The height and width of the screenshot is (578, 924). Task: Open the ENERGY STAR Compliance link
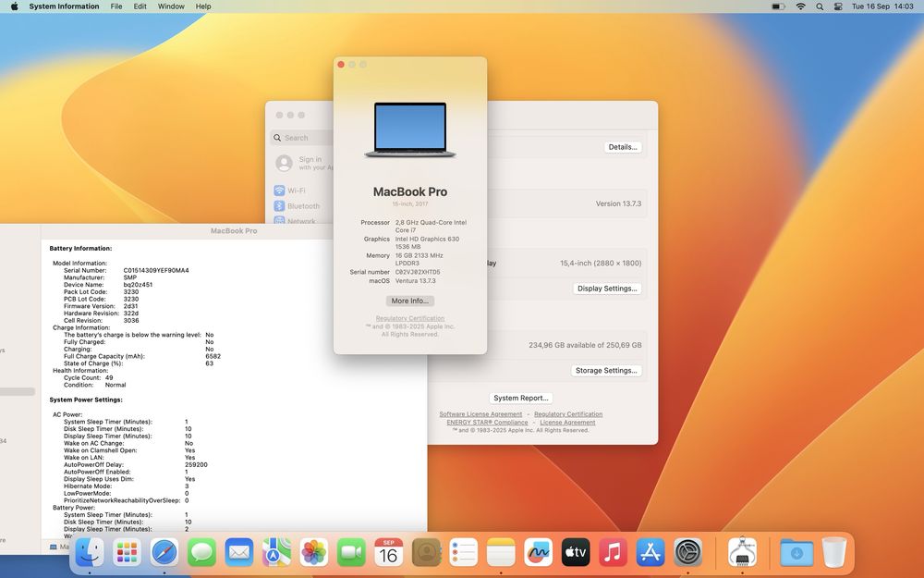coord(487,423)
